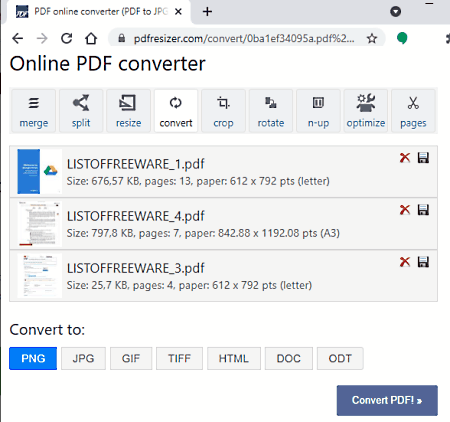This screenshot has width=450, height=422.
Task: Open the merge tool
Action: coord(34,111)
